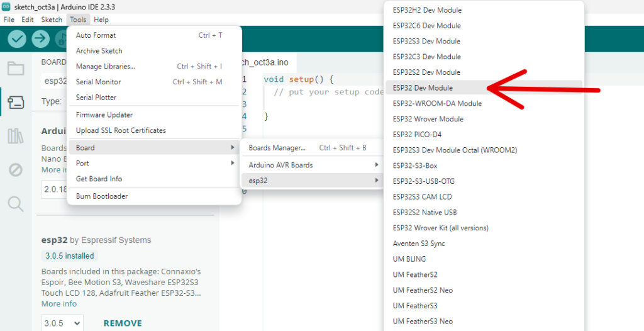The image size is (644, 331).
Task: Open the Search sidebar icon
Action: click(16, 203)
